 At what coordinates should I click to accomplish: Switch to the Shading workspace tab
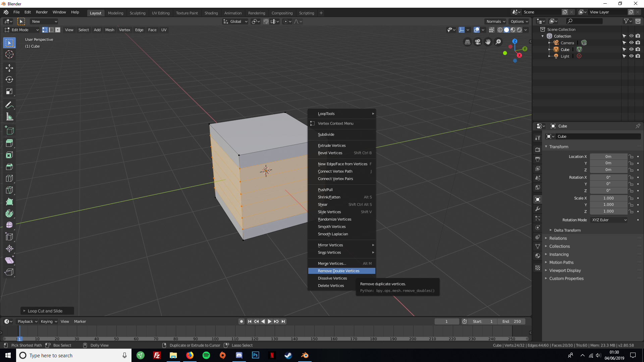coord(211,13)
